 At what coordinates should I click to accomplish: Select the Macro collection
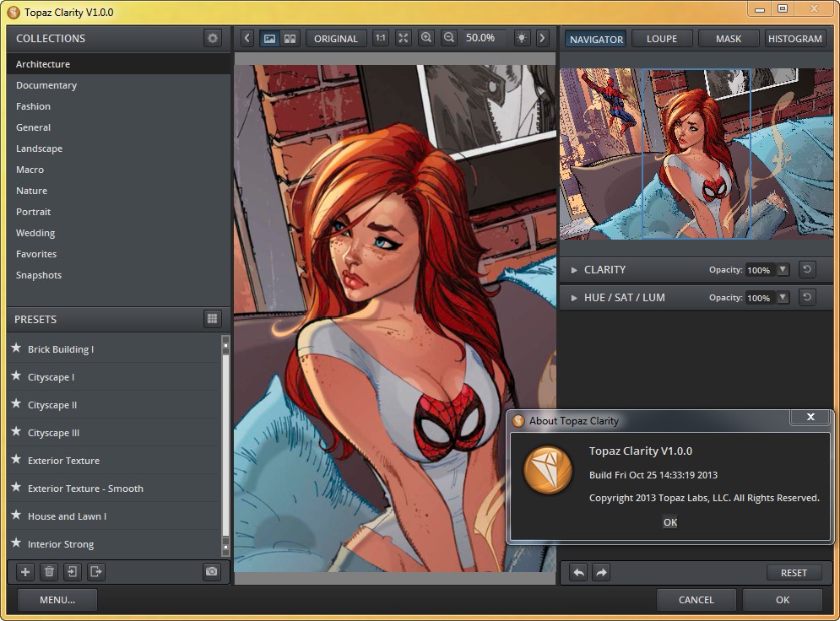(x=118, y=169)
